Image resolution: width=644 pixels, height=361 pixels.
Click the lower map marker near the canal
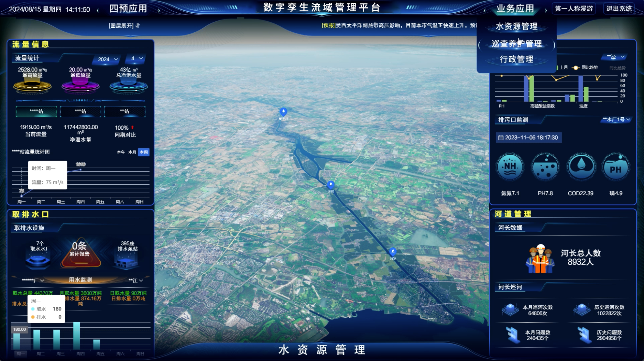point(393,252)
